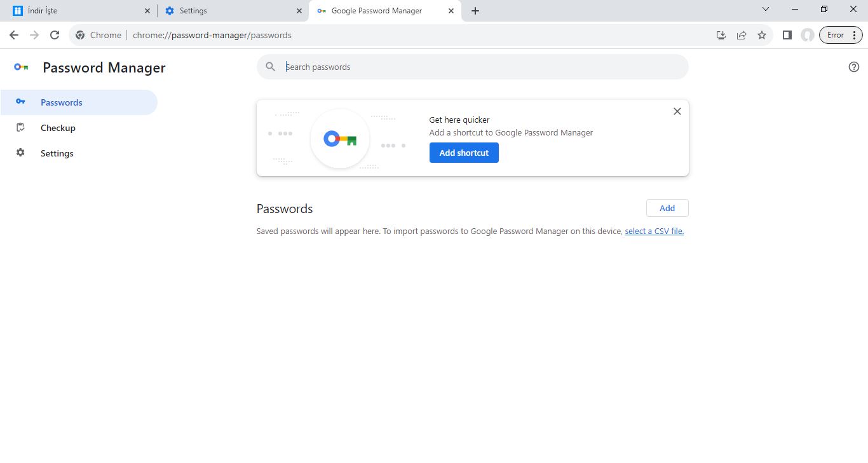
Task: Share this page icon
Action: [x=742, y=35]
